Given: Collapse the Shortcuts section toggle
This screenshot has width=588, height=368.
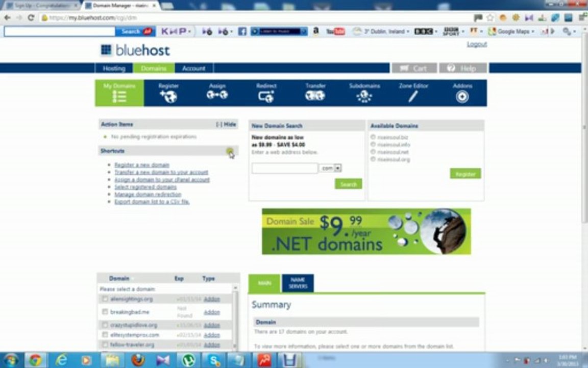Looking at the screenshot, I should tap(230, 151).
